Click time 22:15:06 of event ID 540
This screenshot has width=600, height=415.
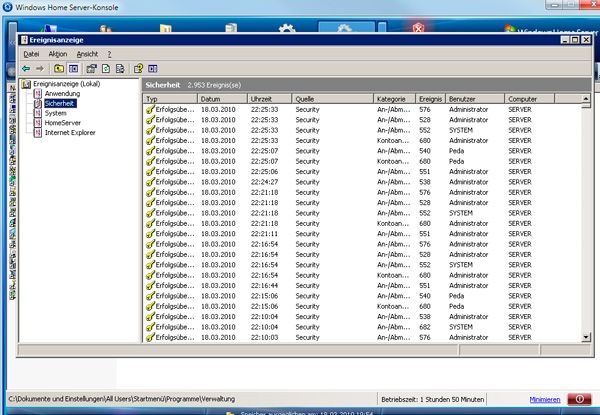coord(264,296)
